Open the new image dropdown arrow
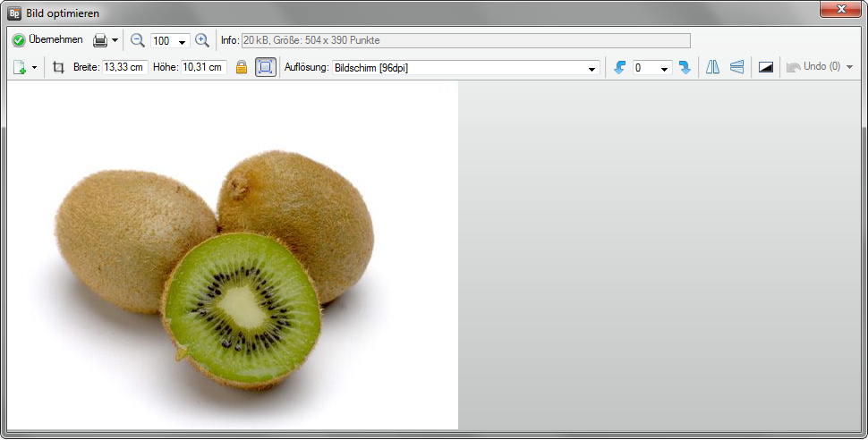This screenshot has height=440, width=868. [34, 68]
